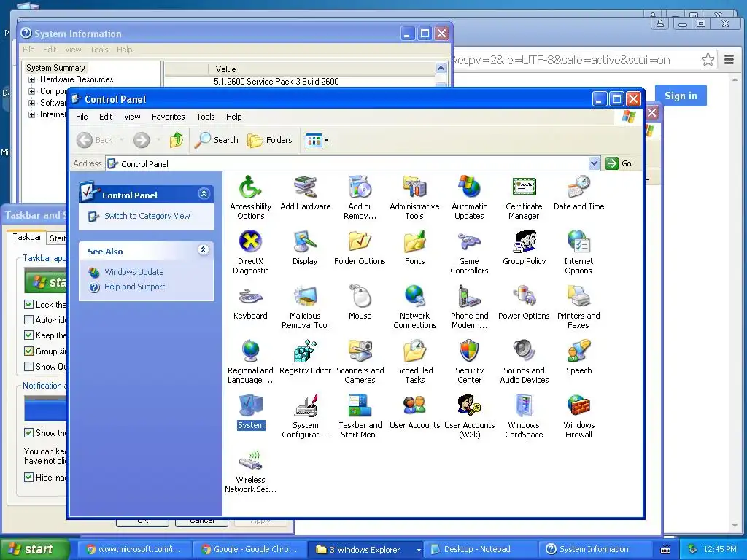Viewport: 747px width, 560px height.
Task: Open Control Panel Help menu
Action: tap(234, 117)
